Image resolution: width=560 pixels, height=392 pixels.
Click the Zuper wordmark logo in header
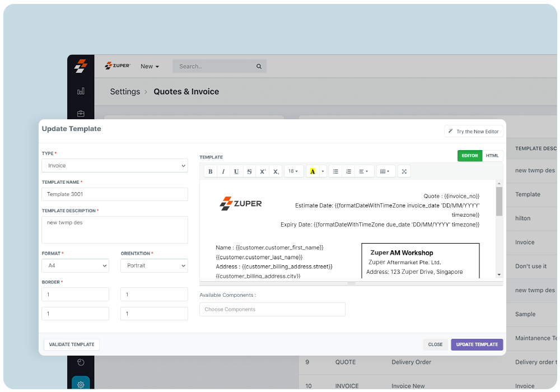(x=118, y=66)
